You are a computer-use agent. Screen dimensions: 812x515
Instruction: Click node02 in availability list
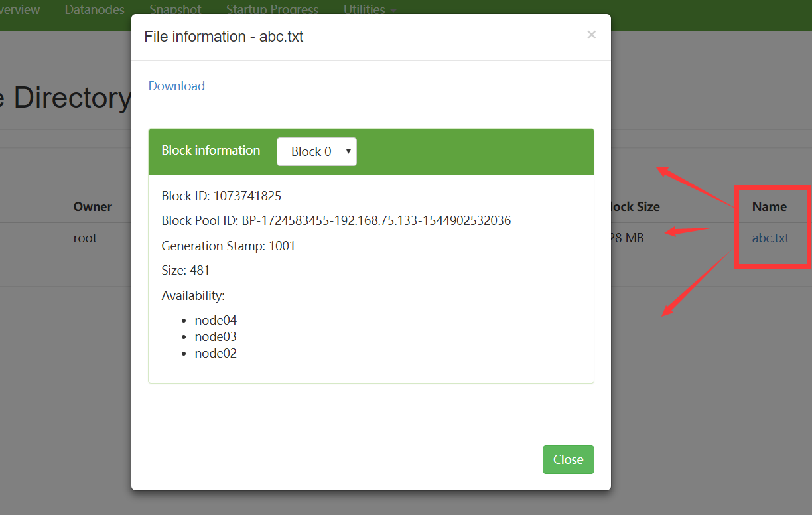click(216, 353)
